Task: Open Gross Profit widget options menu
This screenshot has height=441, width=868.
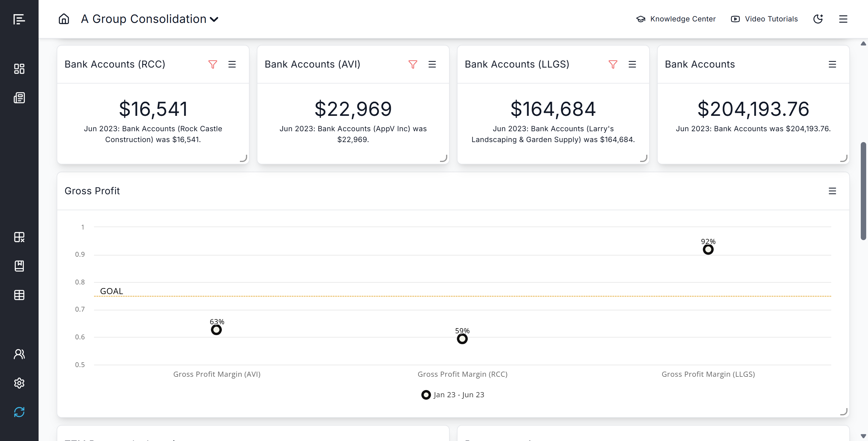Action: point(832,191)
